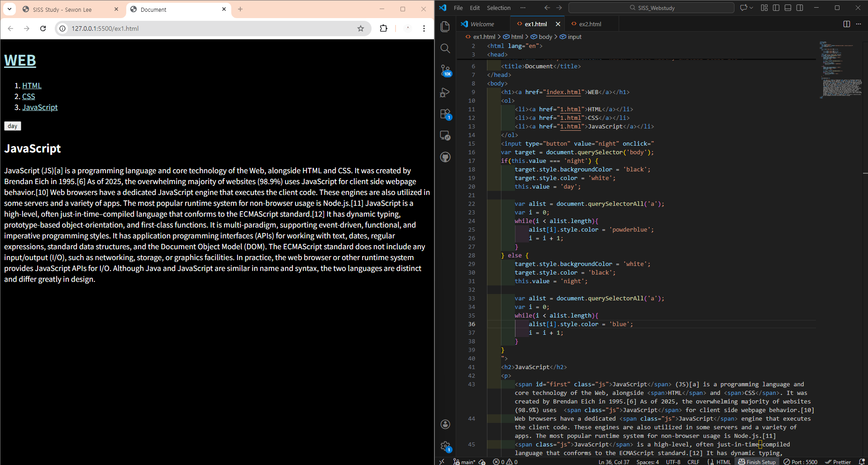Open the Explorer view in activity bar
The height and width of the screenshot is (465, 868).
pyautogui.click(x=445, y=27)
